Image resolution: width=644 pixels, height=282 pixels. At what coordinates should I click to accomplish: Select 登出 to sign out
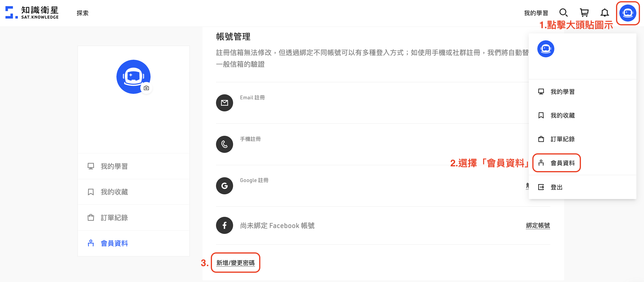click(557, 187)
